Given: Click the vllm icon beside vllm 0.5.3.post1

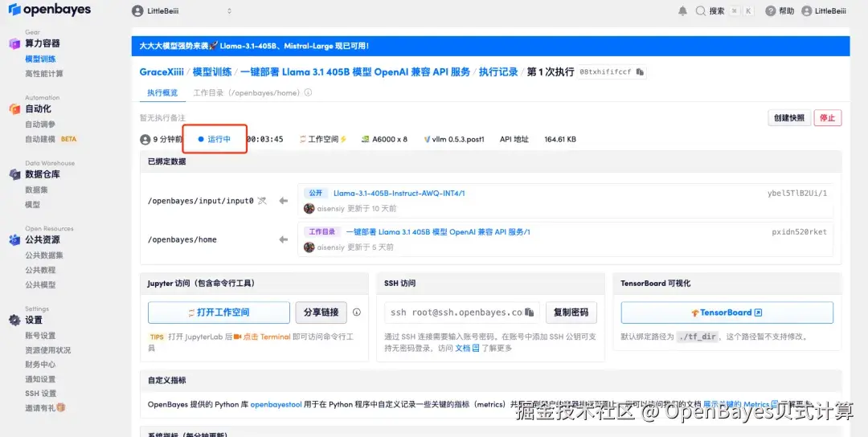Looking at the screenshot, I should [427, 140].
